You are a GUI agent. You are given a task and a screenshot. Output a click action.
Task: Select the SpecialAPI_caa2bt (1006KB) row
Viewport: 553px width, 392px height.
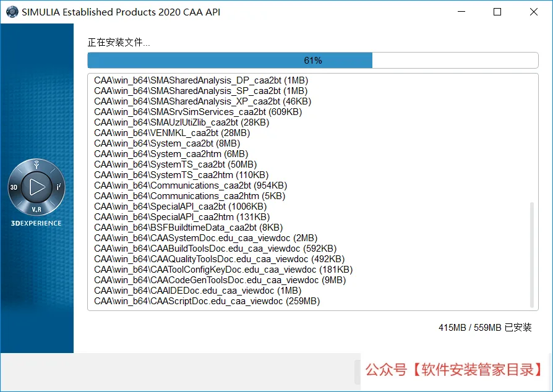click(x=180, y=207)
